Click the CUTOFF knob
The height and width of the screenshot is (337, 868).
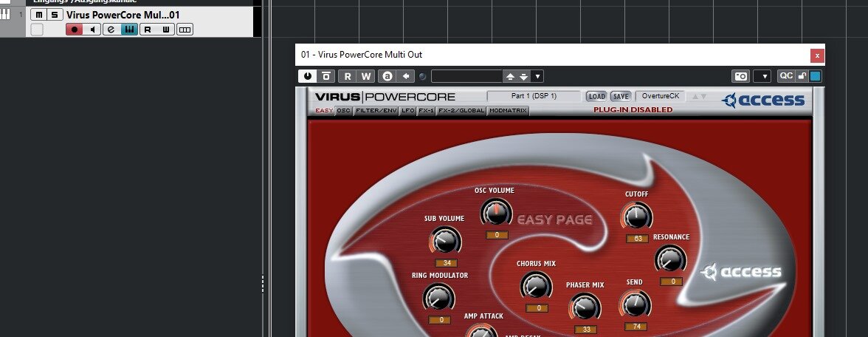tap(636, 216)
